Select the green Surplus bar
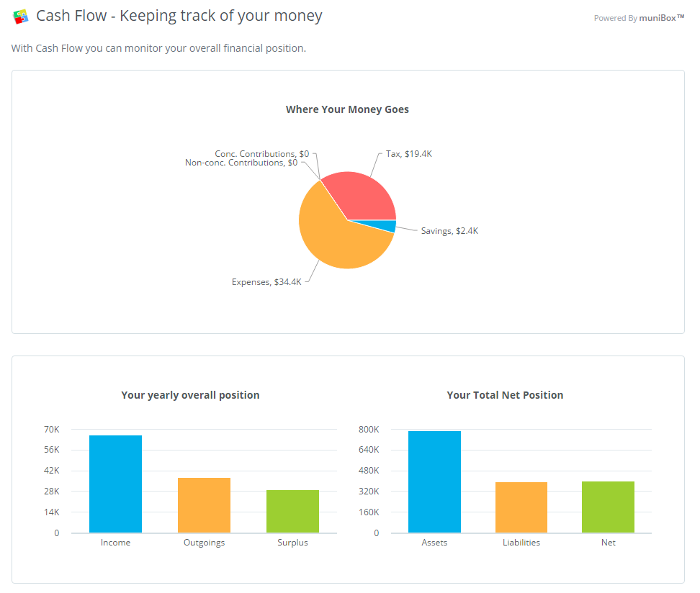Image resolution: width=700 pixels, height=593 pixels. click(292, 511)
